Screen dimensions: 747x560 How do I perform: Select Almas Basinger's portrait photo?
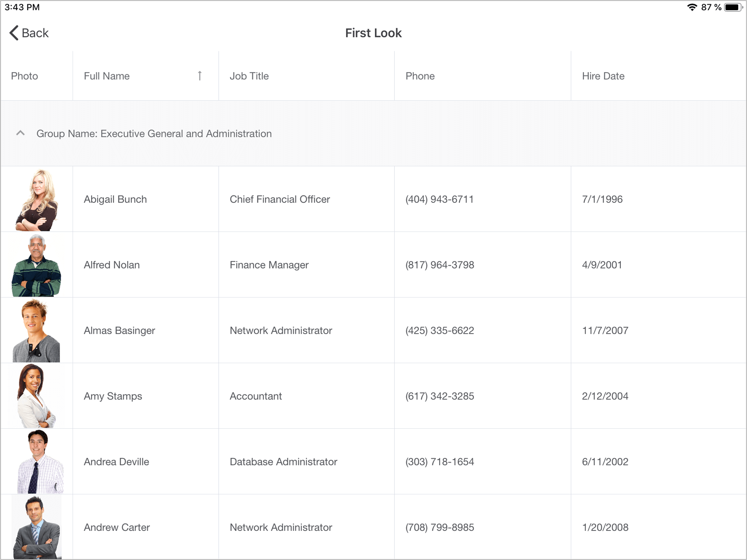tap(37, 331)
